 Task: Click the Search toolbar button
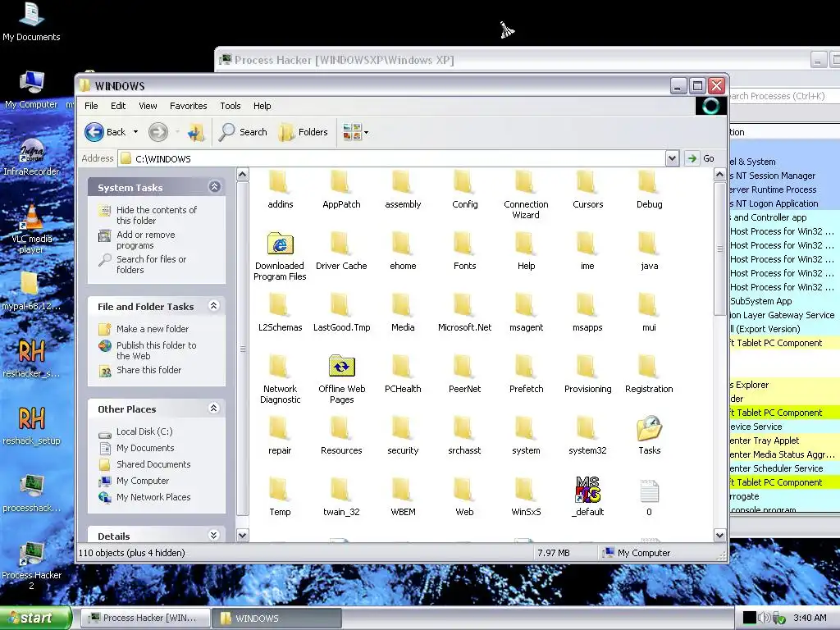click(243, 132)
